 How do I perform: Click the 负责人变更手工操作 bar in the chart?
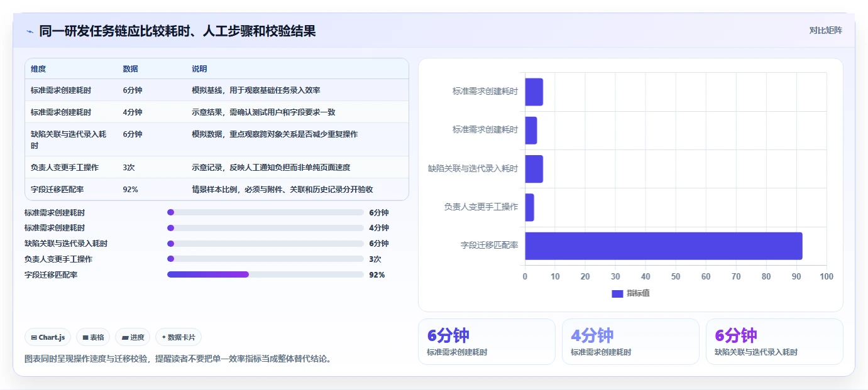tap(529, 207)
